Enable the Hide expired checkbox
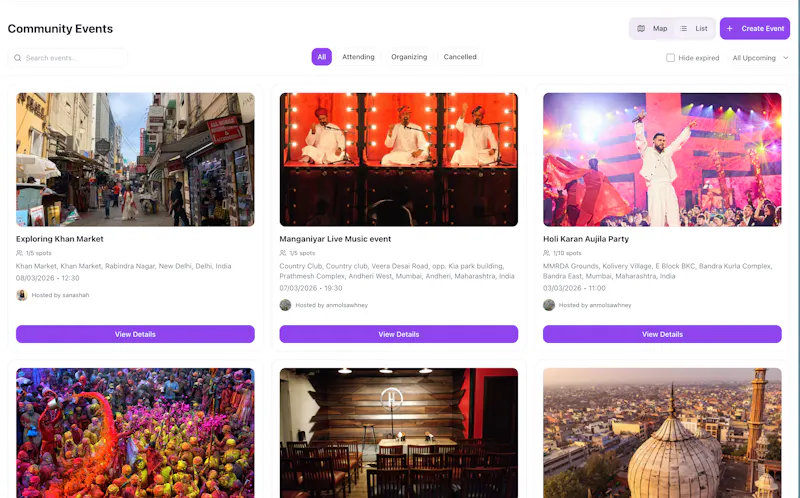Screen dimensions: 800x498 point(670,58)
